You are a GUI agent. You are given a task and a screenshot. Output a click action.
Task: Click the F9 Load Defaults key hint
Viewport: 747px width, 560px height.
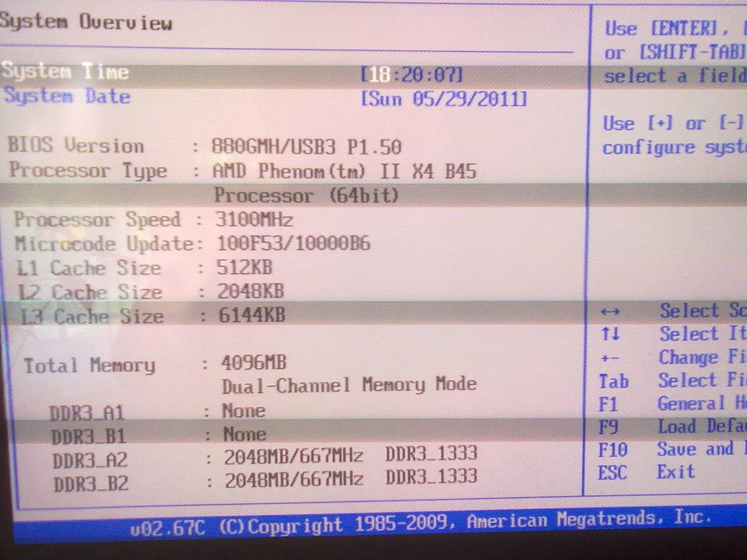(x=608, y=427)
